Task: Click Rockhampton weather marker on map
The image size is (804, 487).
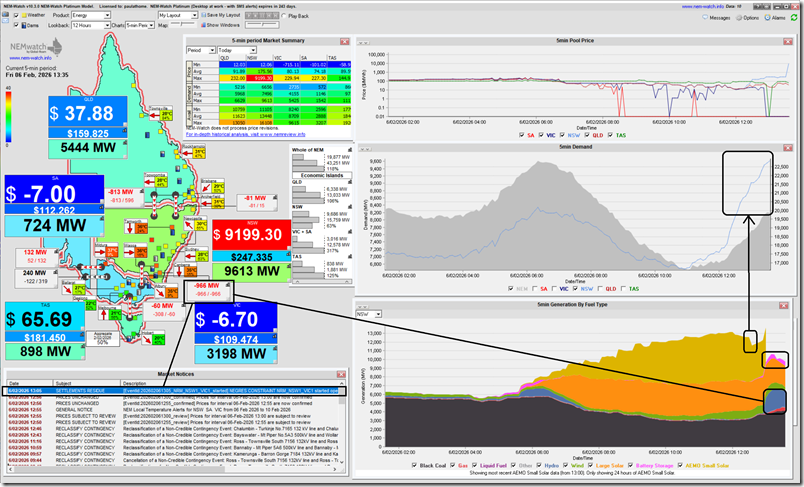Action: (193, 152)
